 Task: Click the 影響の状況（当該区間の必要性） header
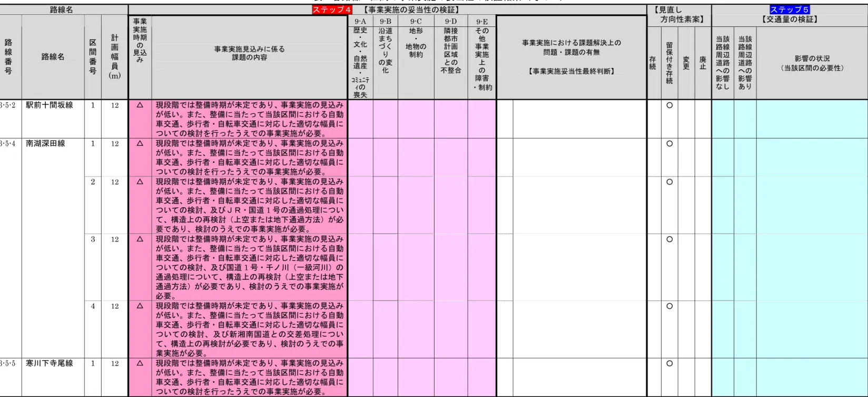[812, 63]
